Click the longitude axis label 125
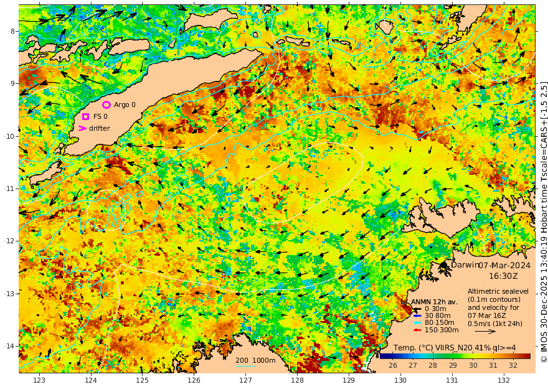 click(142, 380)
